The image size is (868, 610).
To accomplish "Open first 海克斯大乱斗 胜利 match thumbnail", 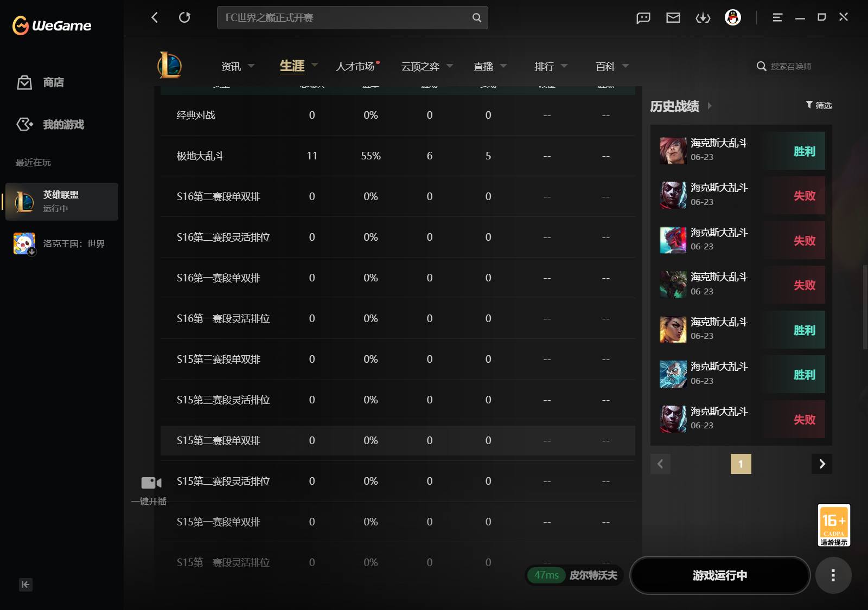I will coord(673,151).
